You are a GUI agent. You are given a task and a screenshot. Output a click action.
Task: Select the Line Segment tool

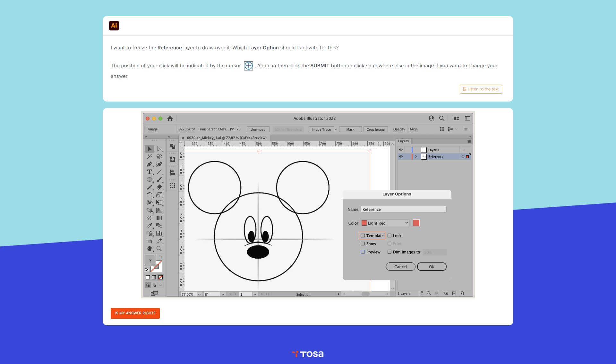159,172
